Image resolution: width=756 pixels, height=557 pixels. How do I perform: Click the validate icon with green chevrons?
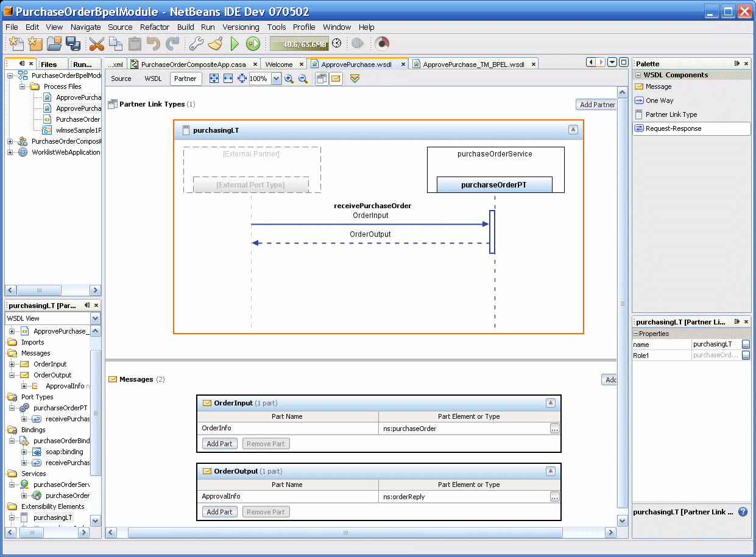tap(355, 79)
